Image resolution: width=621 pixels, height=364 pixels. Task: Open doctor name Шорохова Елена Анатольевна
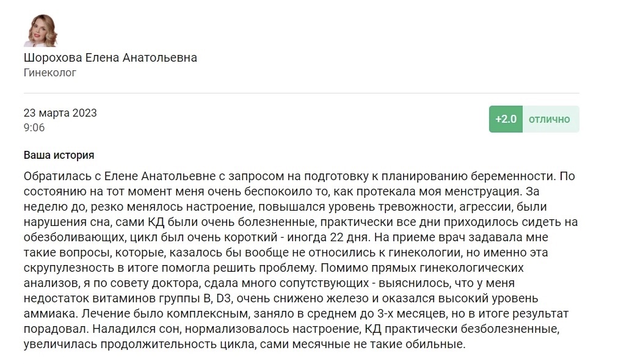point(110,57)
